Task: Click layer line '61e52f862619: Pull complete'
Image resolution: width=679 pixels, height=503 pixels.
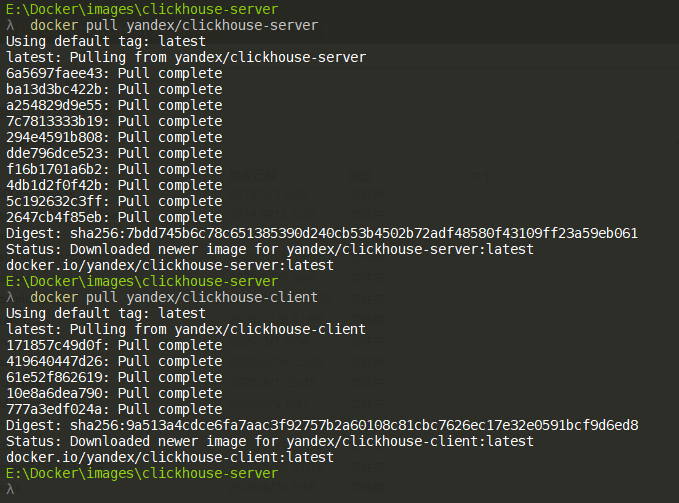Action: [x=114, y=377]
